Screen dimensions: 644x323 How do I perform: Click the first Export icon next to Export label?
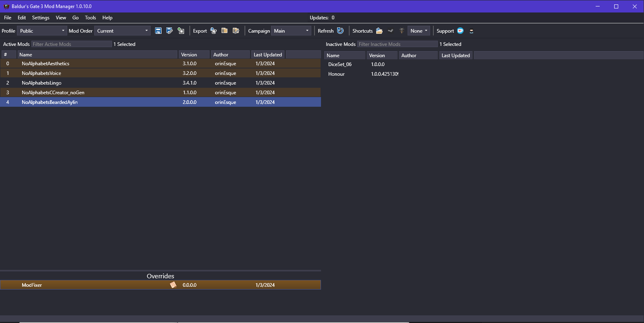click(x=213, y=31)
